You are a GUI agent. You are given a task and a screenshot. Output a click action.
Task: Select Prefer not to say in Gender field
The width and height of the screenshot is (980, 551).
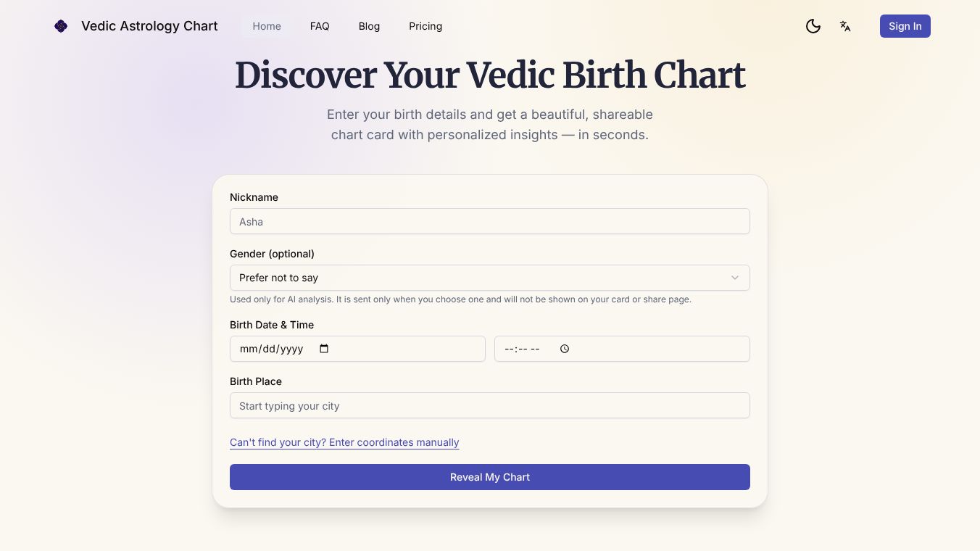click(x=490, y=278)
